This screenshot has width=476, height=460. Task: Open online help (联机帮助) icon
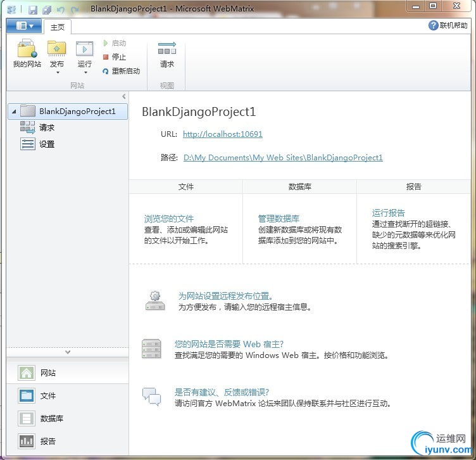click(433, 25)
